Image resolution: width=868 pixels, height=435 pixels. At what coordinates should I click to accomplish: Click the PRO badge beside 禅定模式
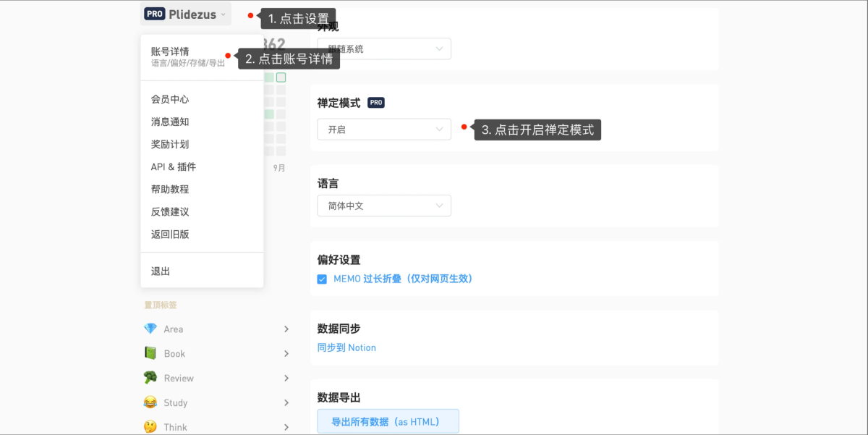point(376,103)
